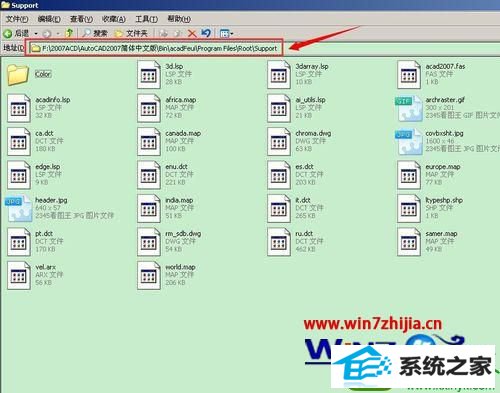
Task: Select the ltypeshp.shp file icon
Action: (409, 208)
